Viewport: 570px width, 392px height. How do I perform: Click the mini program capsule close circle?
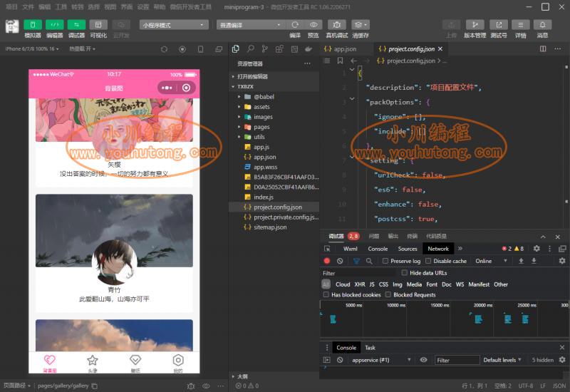click(186, 88)
